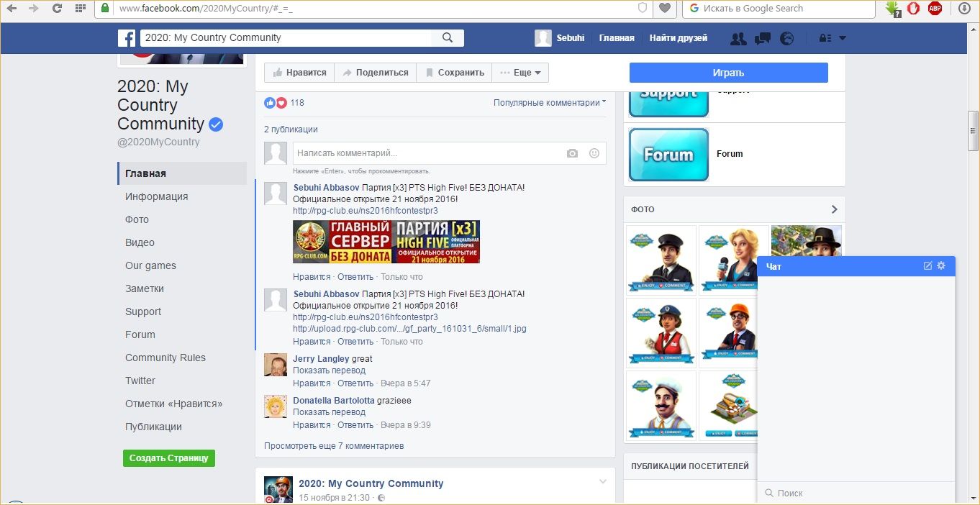Click the Facebook search input field
The width and height of the screenshot is (980, 505).
pos(285,38)
